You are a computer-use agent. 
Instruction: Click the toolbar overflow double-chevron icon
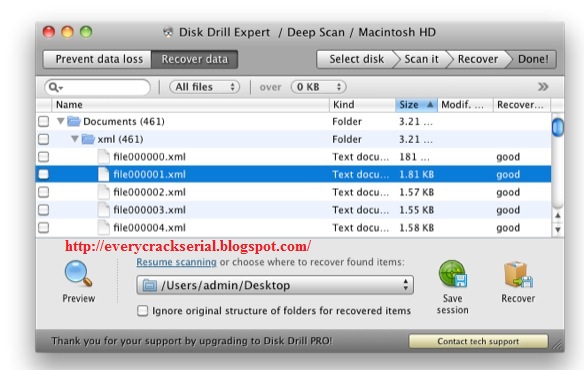click(x=543, y=87)
